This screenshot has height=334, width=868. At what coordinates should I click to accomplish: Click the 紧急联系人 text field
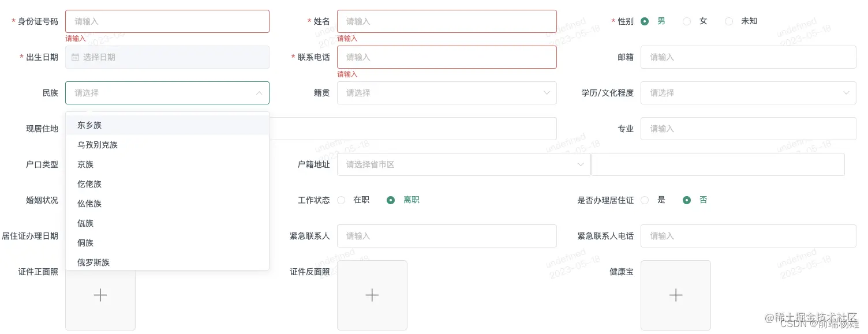447,236
